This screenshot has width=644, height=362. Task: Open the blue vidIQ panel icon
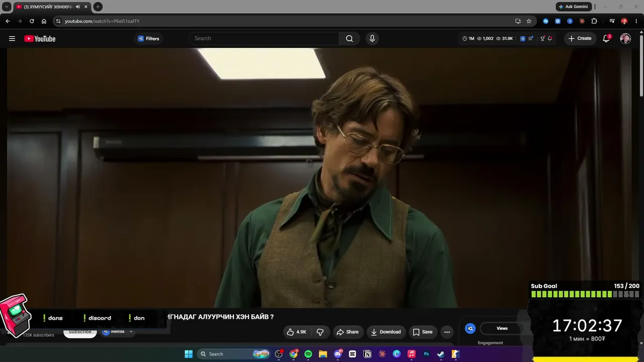tap(470, 328)
